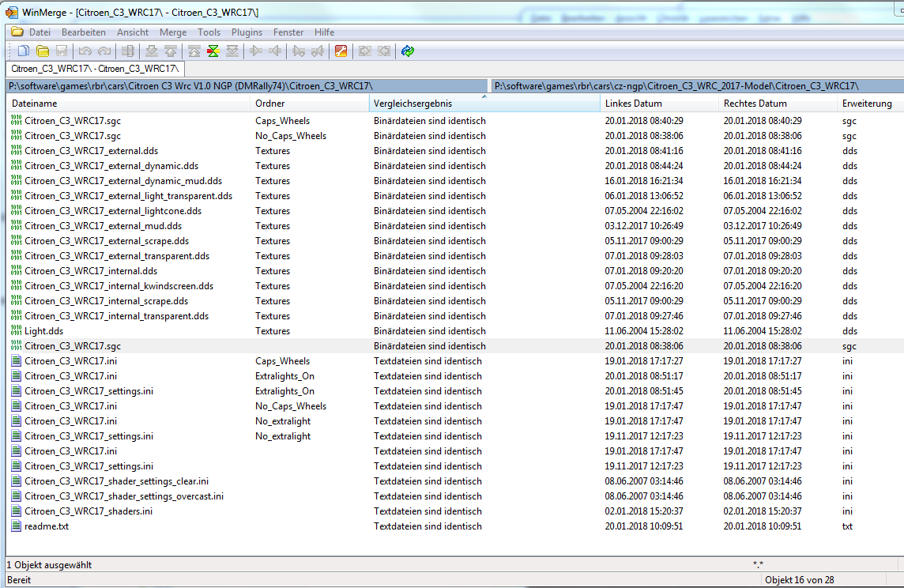Select Citroen_C3_WRC17_external_transparent.dds row
The width and height of the screenshot is (904, 588).
455,256
